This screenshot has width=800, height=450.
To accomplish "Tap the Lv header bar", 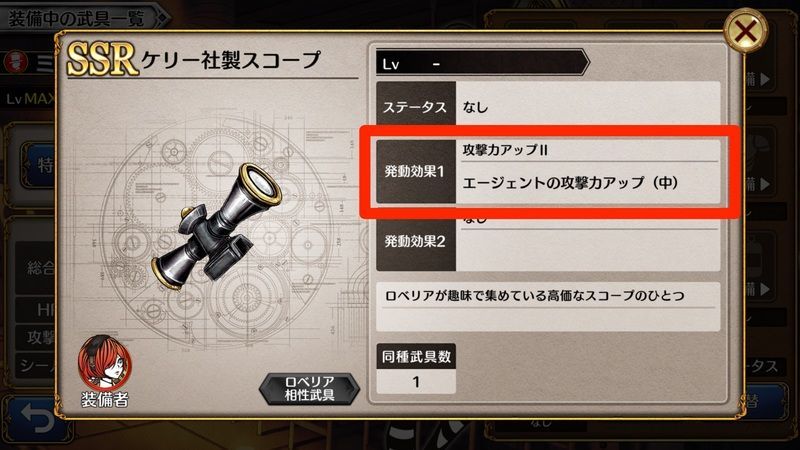I will [x=482, y=63].
